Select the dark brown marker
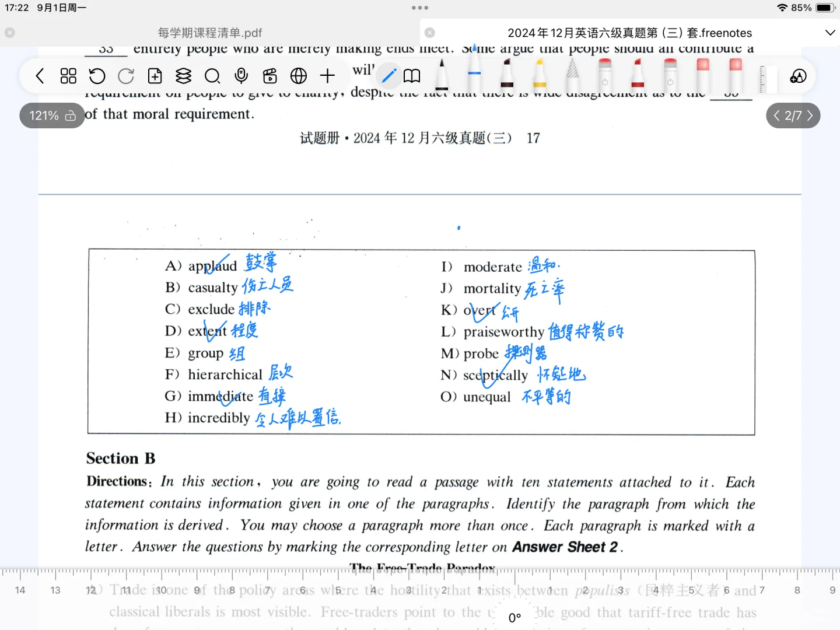The image size is (840, 630). [x=507, y=75]
